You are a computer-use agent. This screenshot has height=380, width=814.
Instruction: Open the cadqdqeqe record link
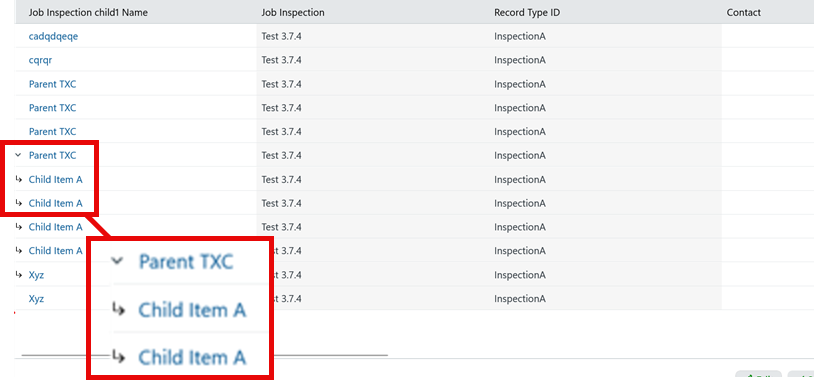pos(53,36)
